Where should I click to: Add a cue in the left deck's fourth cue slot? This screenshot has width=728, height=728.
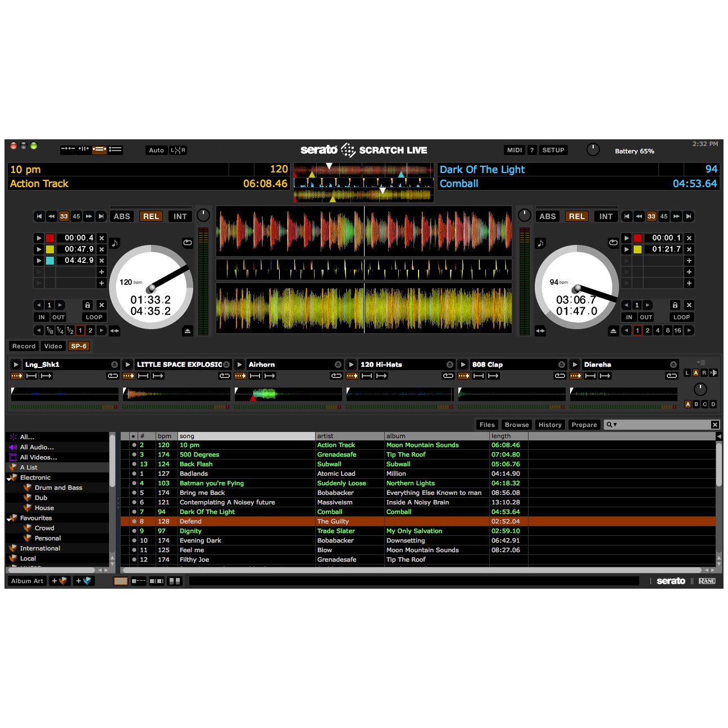[102, 272]
